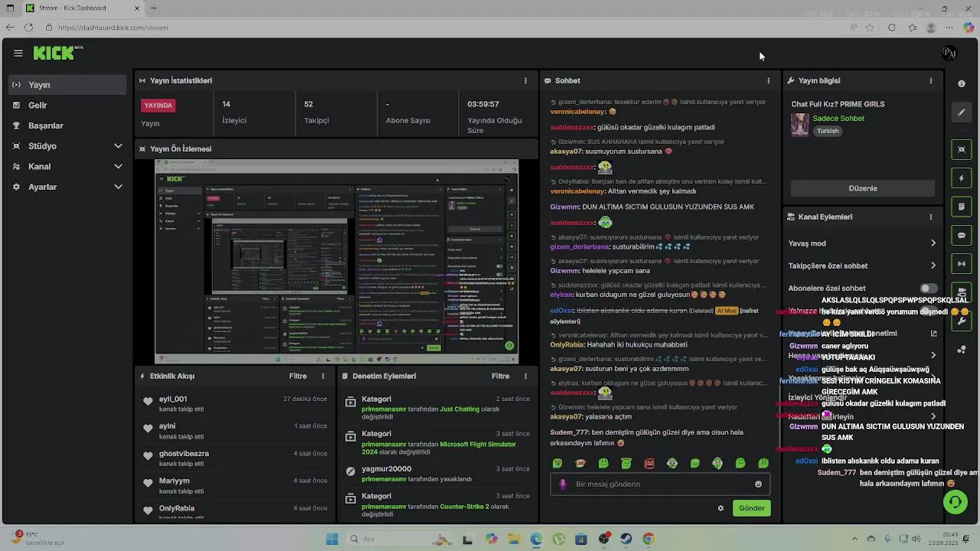The image size is (980, 551).
Task: Click the wrench widget icon
Action: 962,321
